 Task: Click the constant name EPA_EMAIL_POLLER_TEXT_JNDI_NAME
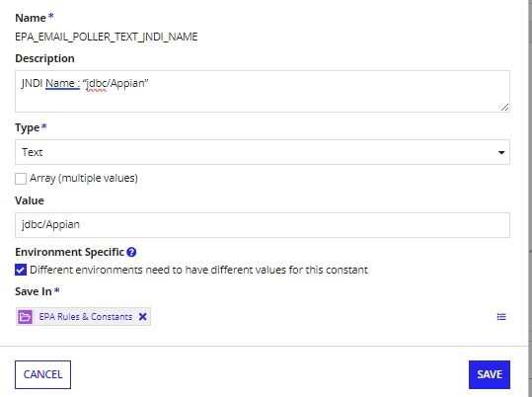click(x=107, y=37)
